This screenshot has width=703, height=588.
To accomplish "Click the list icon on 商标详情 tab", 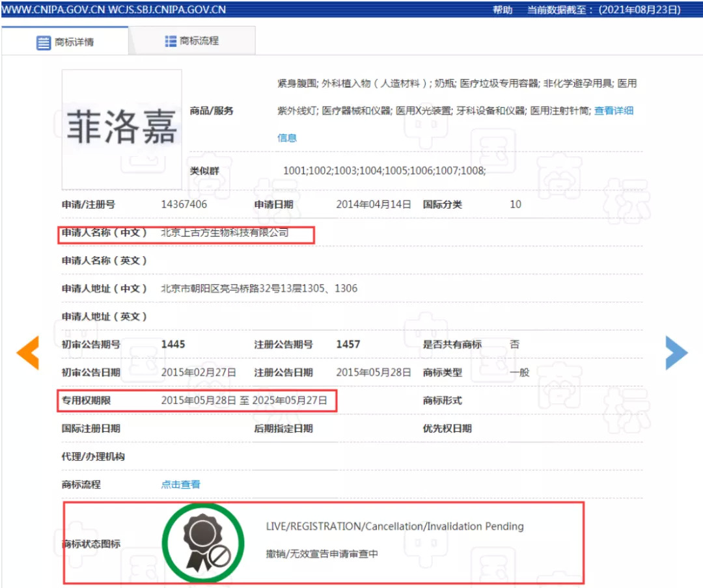I will pyautogui.click(x=43, y=42).
